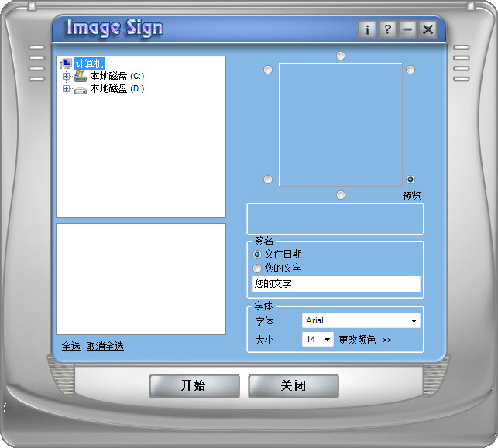Open help with the question mark button
Screen dimensions: 498x448
coord(387,30)
